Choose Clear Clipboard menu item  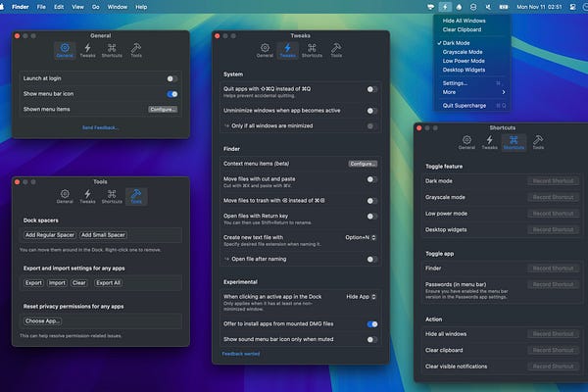tap(473, 29)
